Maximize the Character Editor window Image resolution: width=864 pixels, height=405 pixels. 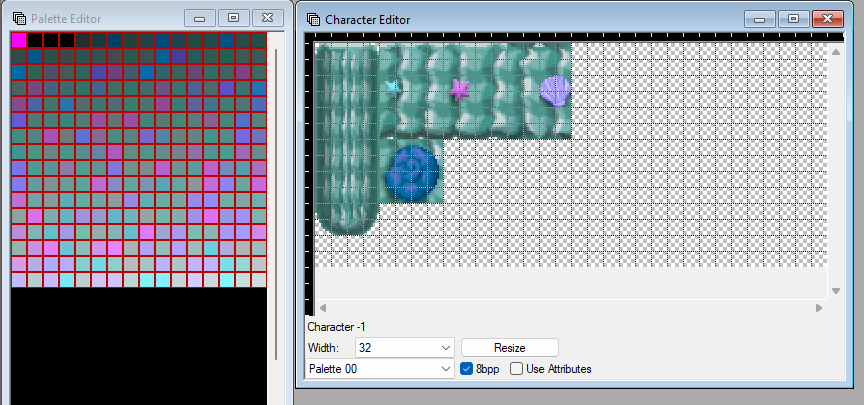(793, 19)
